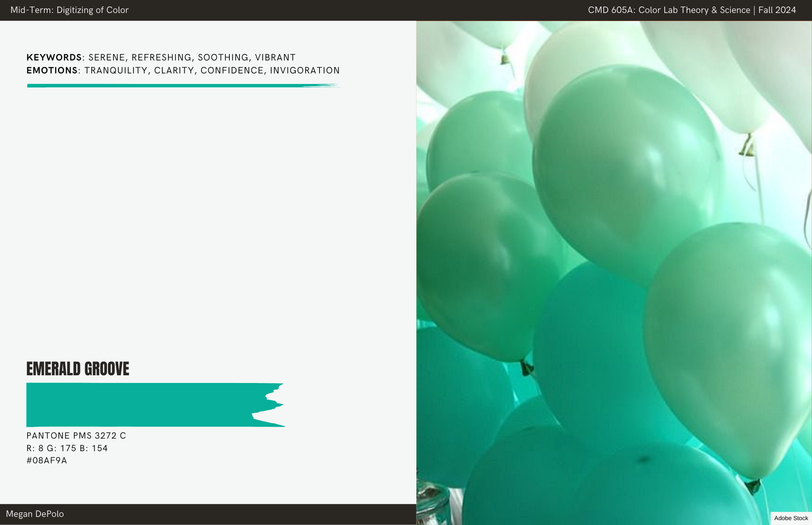Screen dimensions: 812x525
Task: Select the KEYWORDS line of text
Action: tap(161, 58)
